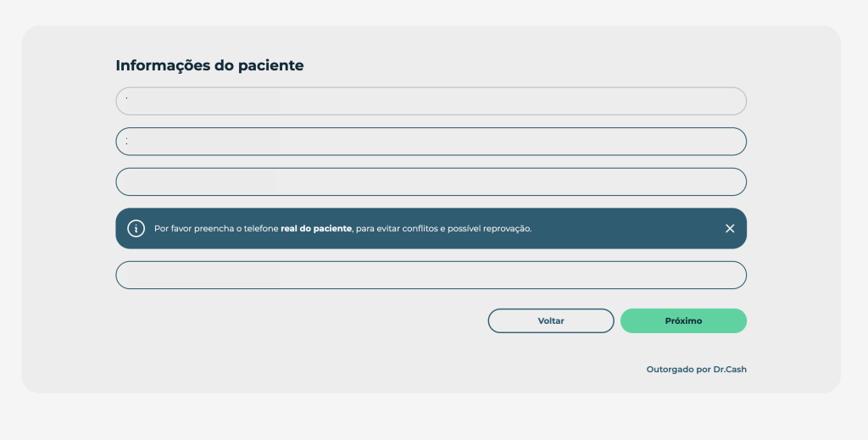Focus the gray-bordered field under the heading

(x=431, y=101)
